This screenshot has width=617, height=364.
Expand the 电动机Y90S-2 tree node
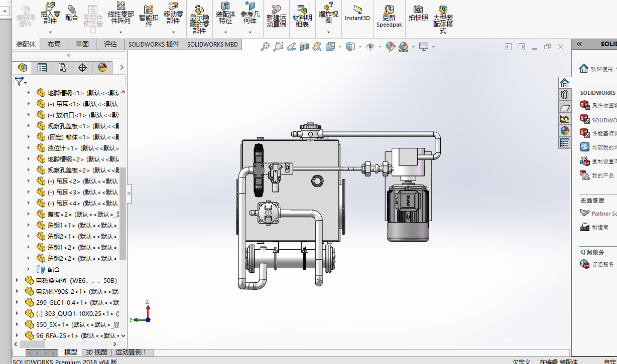(x=17, y=291)
